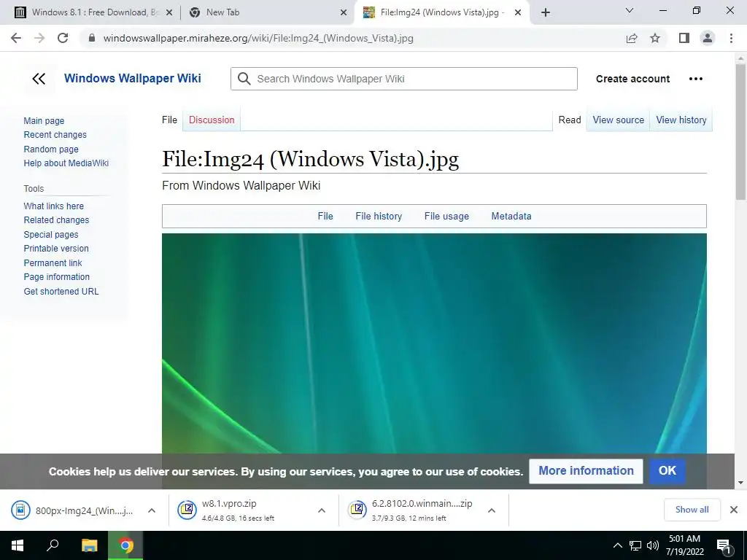
Task: Click Create account
Action: (x=632, y=79)
